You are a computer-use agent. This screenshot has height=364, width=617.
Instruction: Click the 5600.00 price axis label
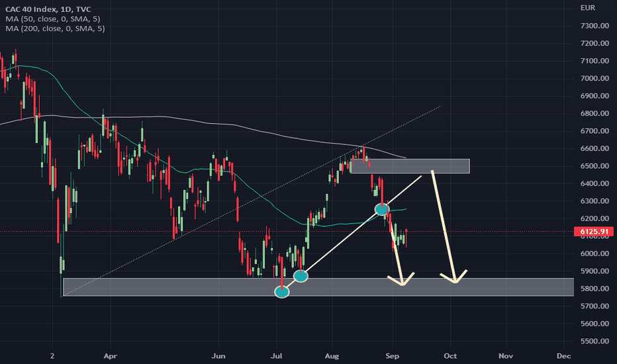[x=594, y=324]
